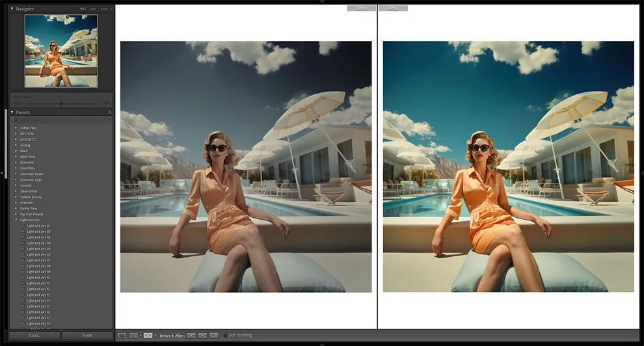Copy Before settings to After icon

coord(191,336)
